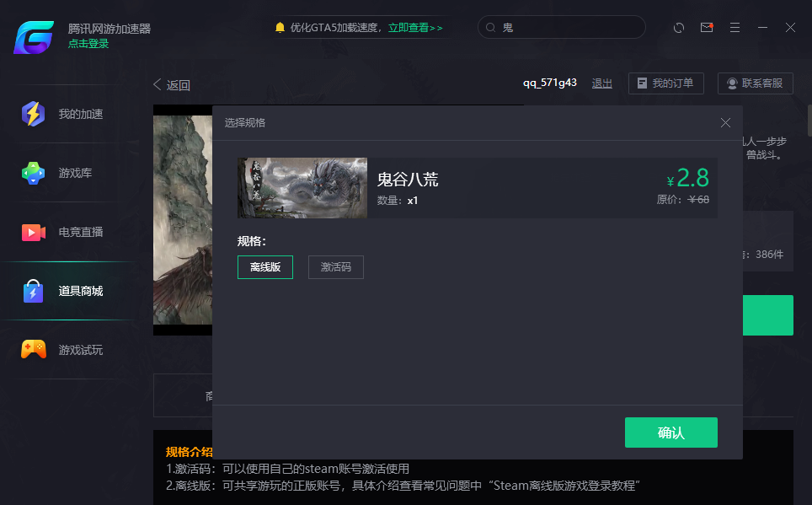Select the 激活码 specification
This screenshot has width=812, height=505.
[x=335, y=267]
